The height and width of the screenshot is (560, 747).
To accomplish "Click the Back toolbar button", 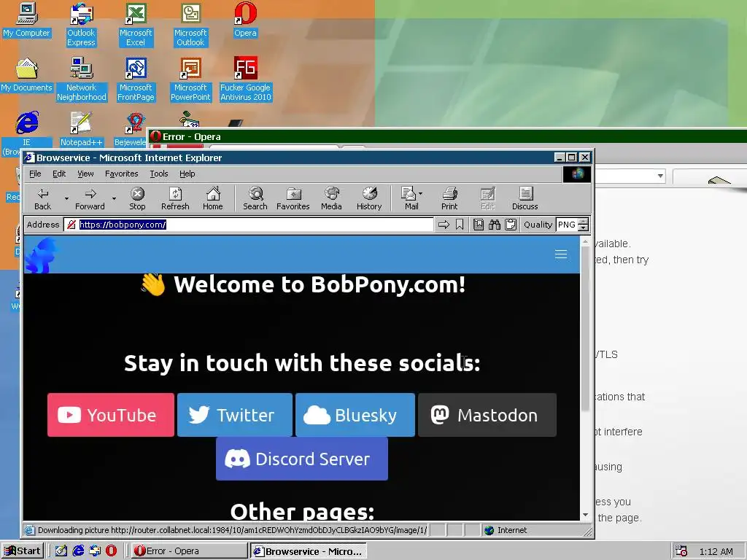I will click(x=42, y=198).
